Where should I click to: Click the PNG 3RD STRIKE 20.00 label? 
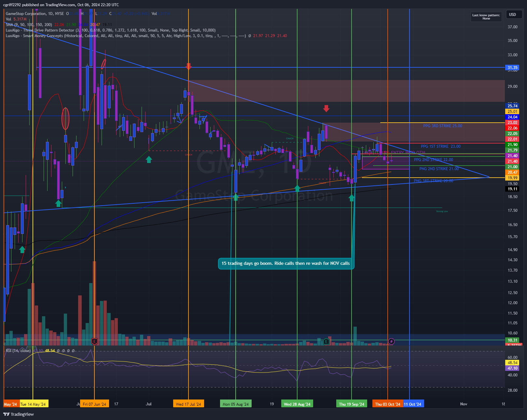433,181
